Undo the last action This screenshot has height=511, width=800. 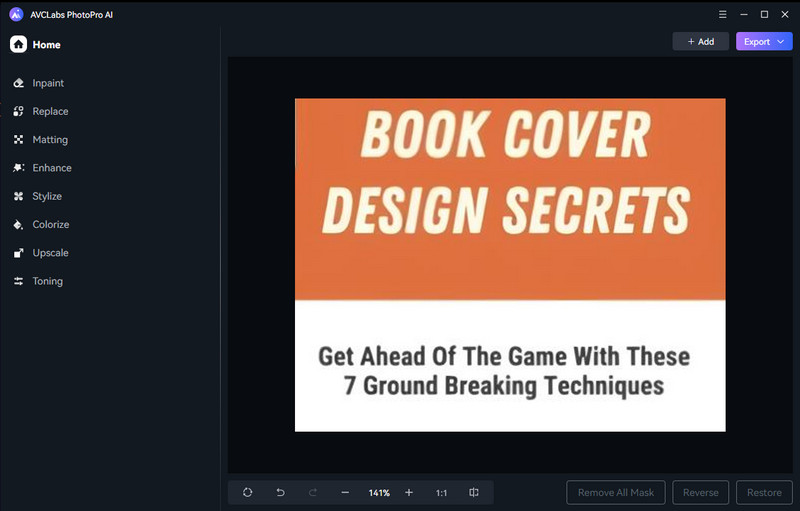tap(280, 493)
